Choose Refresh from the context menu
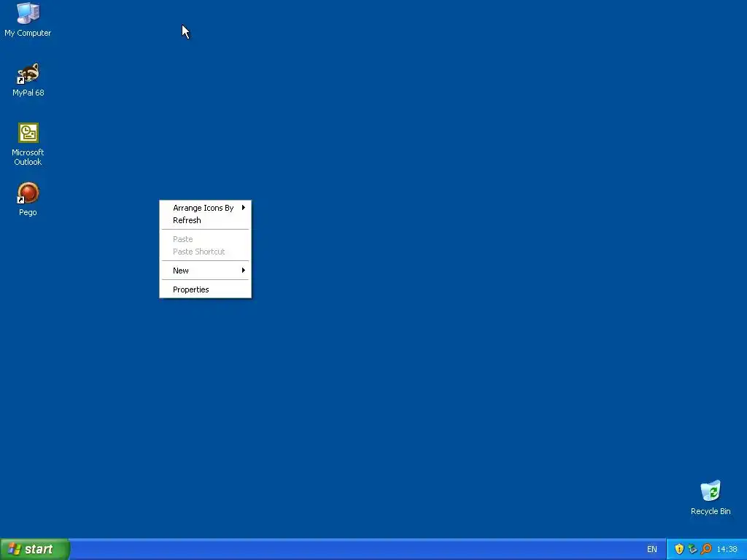 click(x=205, y=220)
